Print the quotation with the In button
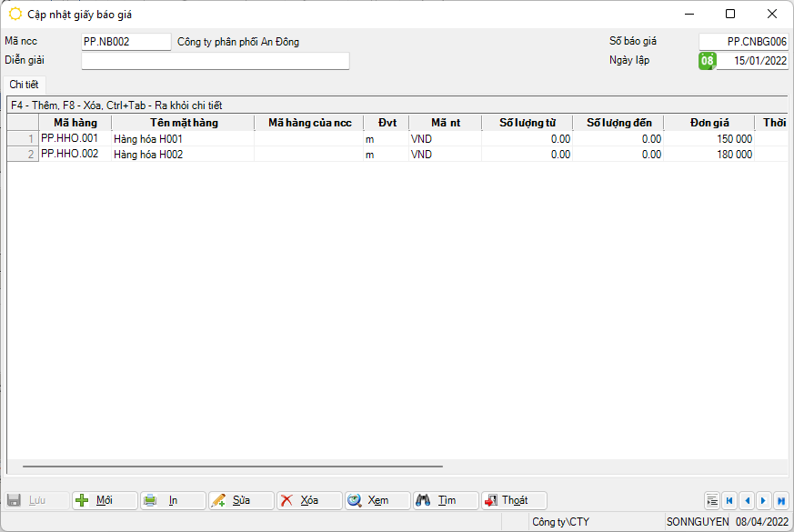This screenshot has width=794, height=532. point(173,500)
